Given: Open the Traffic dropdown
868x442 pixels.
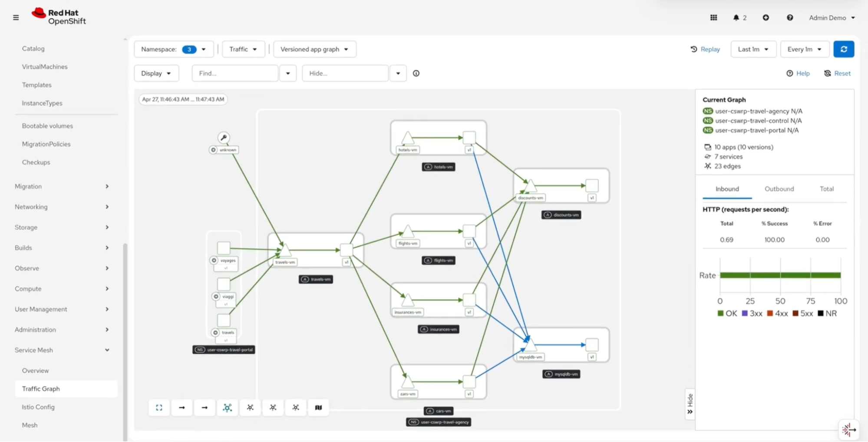Looking at the screenshot, I should [x=243, y=49].
